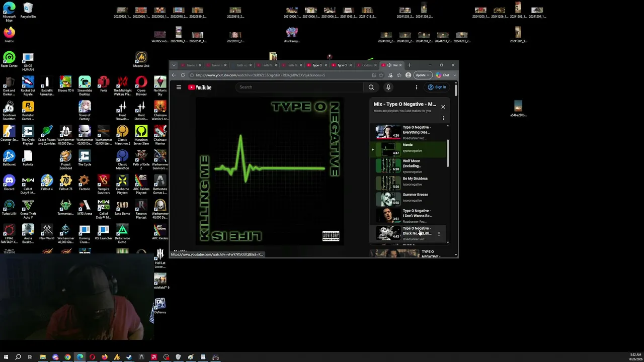The image size is (644, 362).
Task: Open Edge favorites list
Action: coord(399,75)
